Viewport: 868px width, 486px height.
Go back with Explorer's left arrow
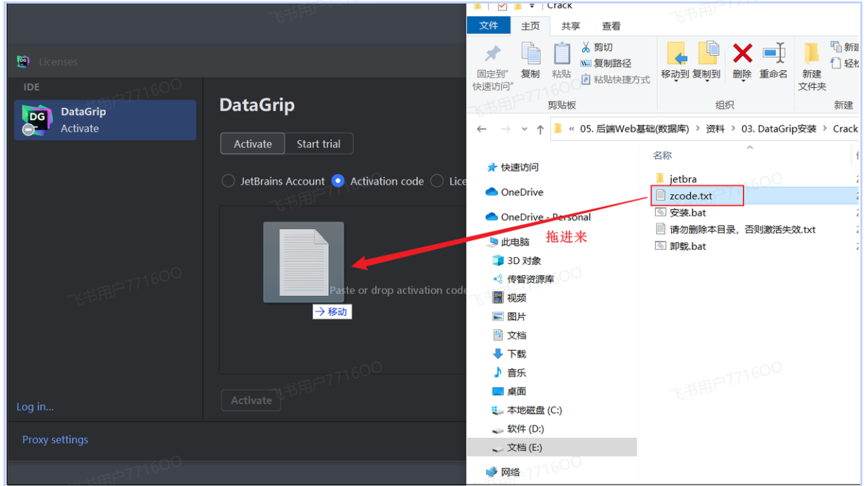click(481, 129)
